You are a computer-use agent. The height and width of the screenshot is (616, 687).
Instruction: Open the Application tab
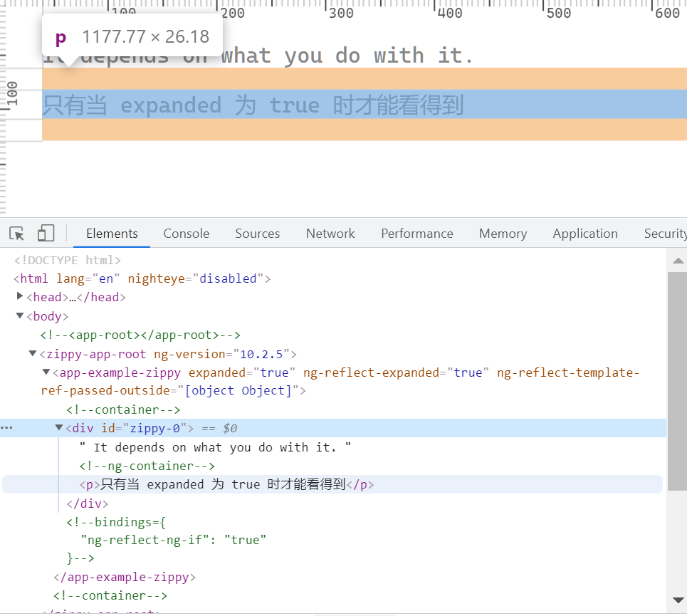pyautogui.click(x=585, y=234)
